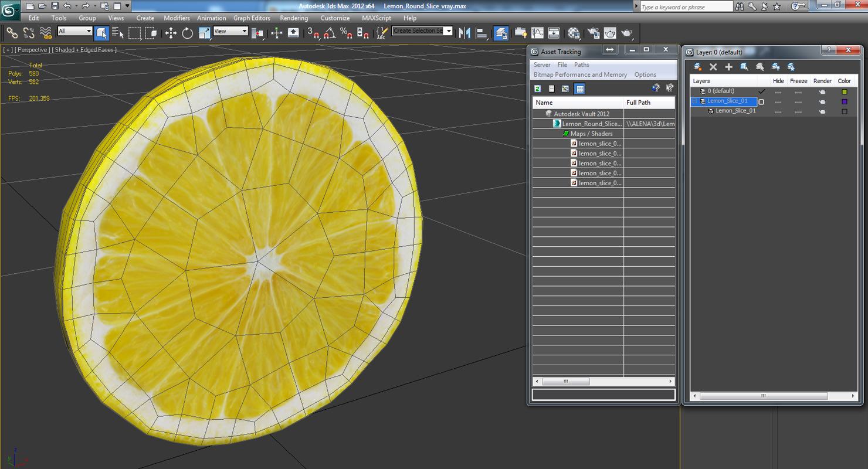Toggle the Percent Snap button

point(346,33)
